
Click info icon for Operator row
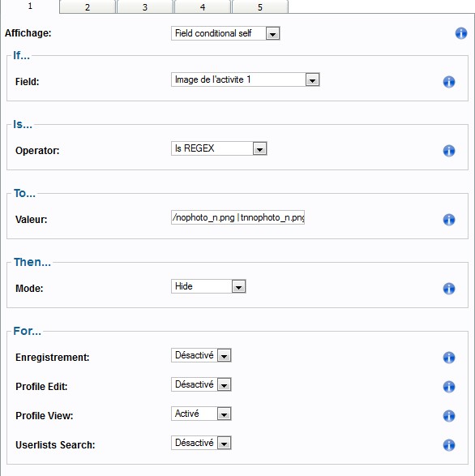449,151
